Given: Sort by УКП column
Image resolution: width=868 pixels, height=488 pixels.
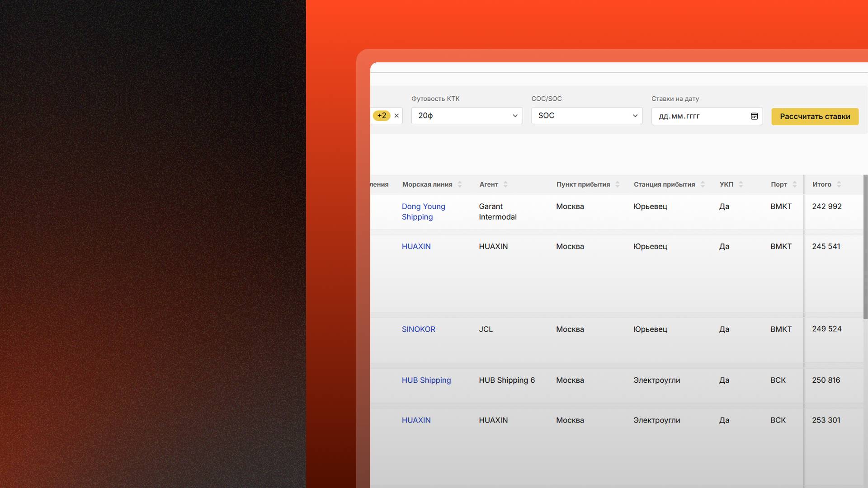Looking at the screenshot, I should (x=741, y=184).
